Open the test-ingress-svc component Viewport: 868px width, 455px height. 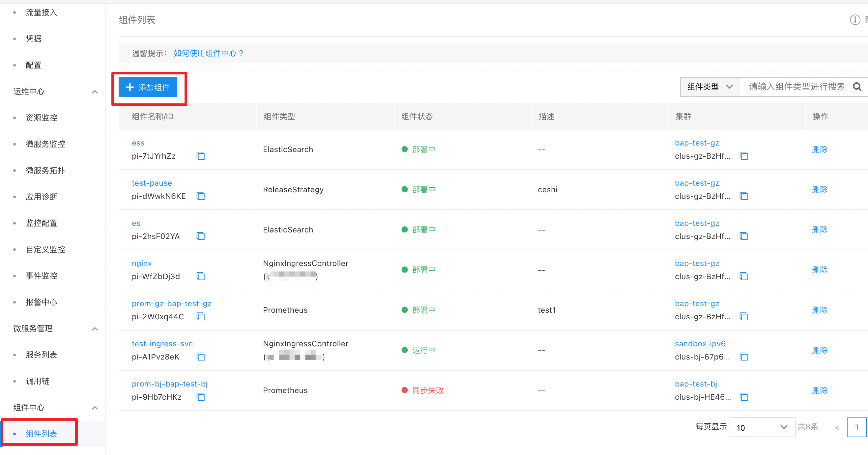162,344
